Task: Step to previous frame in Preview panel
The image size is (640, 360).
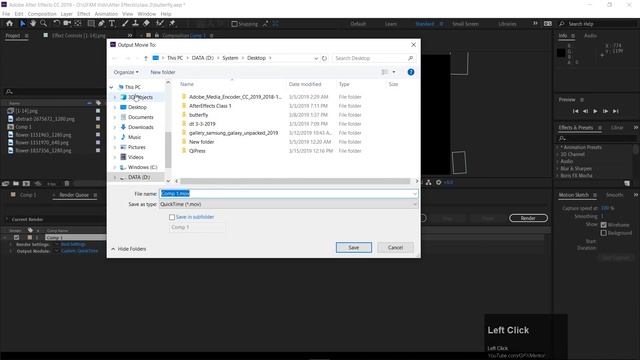Action: coord(585,111)
